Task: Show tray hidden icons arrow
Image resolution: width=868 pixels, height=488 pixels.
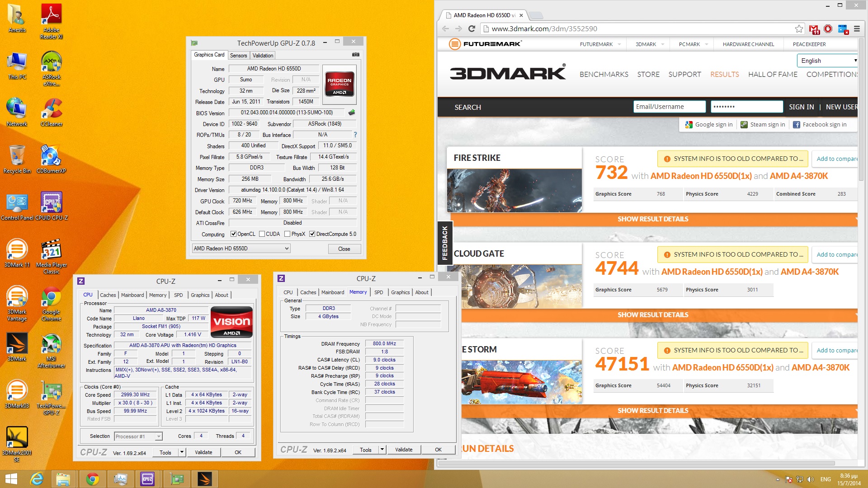Action: point(778,479)
